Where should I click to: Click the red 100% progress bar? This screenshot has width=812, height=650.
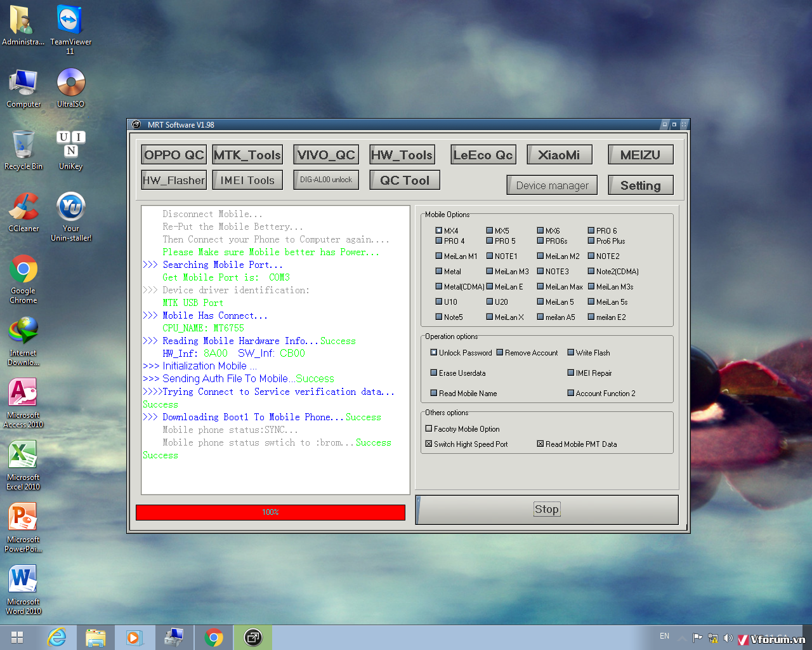pos(270,512)
